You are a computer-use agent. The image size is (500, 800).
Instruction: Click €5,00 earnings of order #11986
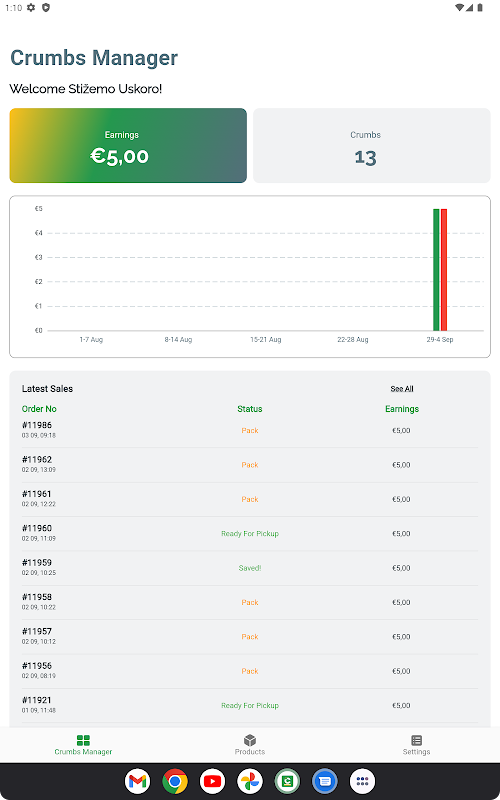tap(401, 431)
